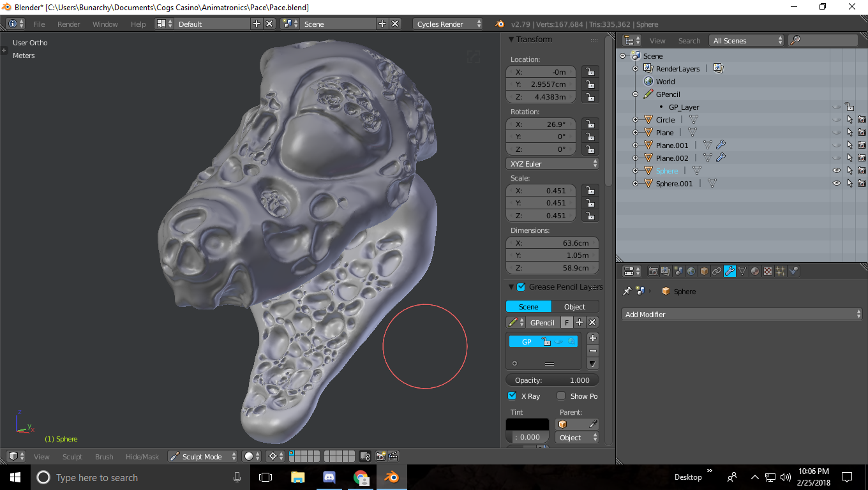Open the Object properties cube tab
Viewport: 868px width, 490px height.
tap(704, 271)
